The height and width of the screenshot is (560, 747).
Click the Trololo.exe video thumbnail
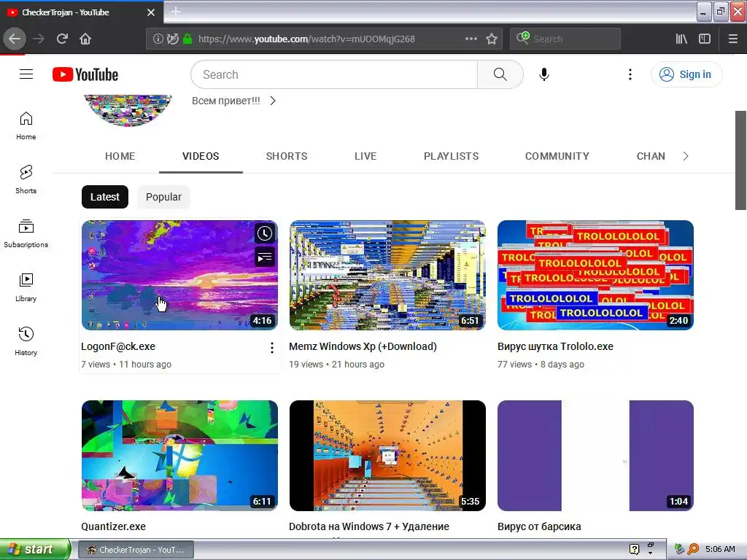click(x=595, y=275)
